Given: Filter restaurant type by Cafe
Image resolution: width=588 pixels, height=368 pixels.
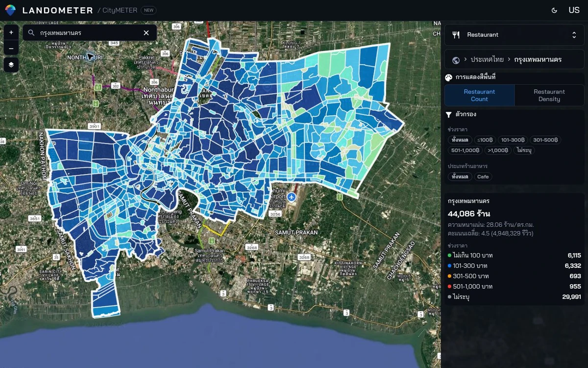Looking at the screenshot, I should [483, 177].
